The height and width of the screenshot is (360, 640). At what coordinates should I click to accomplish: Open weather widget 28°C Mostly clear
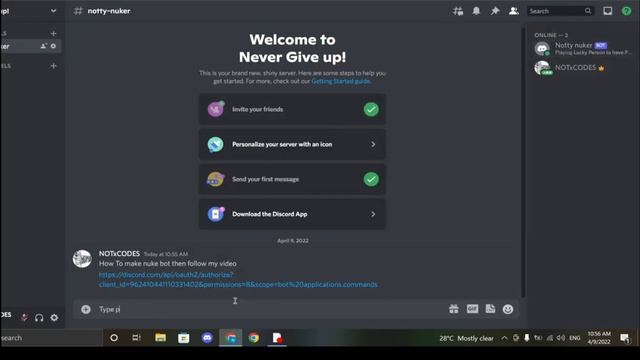(x=466, y=338)
